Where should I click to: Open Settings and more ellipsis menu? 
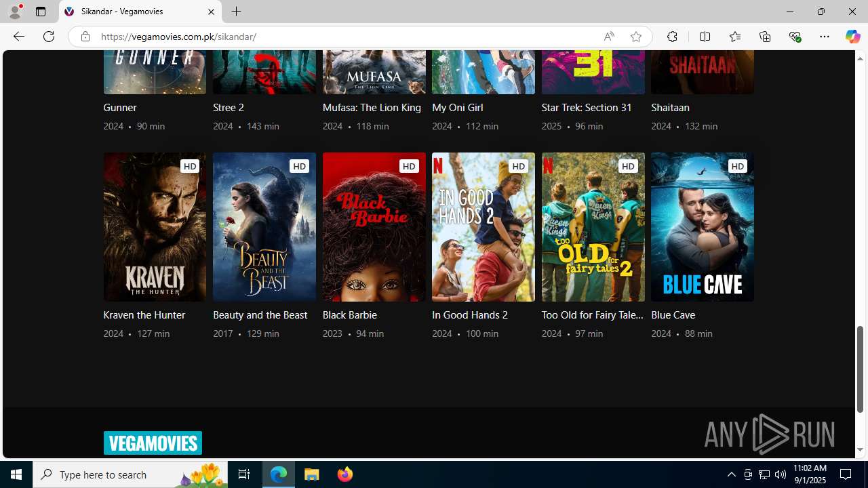pyautogui.click(x=825, y=37)
